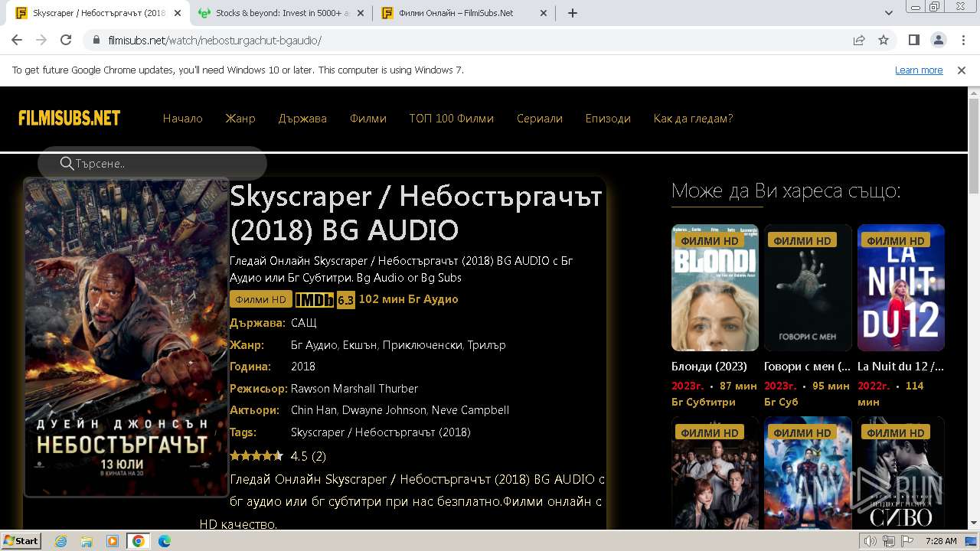Viewport: 980px width, 551px height.
Task: Open a new browser tab
Action: click(x=572, y=13)
